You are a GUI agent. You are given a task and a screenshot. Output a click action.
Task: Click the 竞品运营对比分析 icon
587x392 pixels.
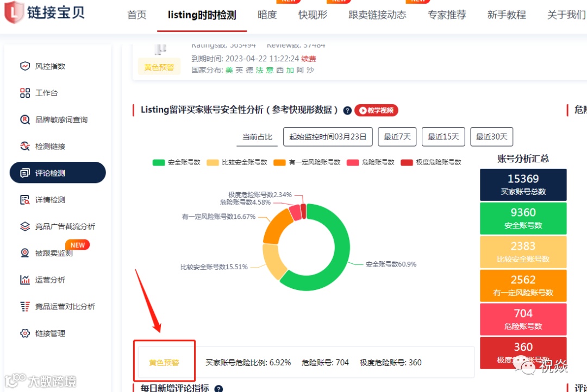pos(24,307)
